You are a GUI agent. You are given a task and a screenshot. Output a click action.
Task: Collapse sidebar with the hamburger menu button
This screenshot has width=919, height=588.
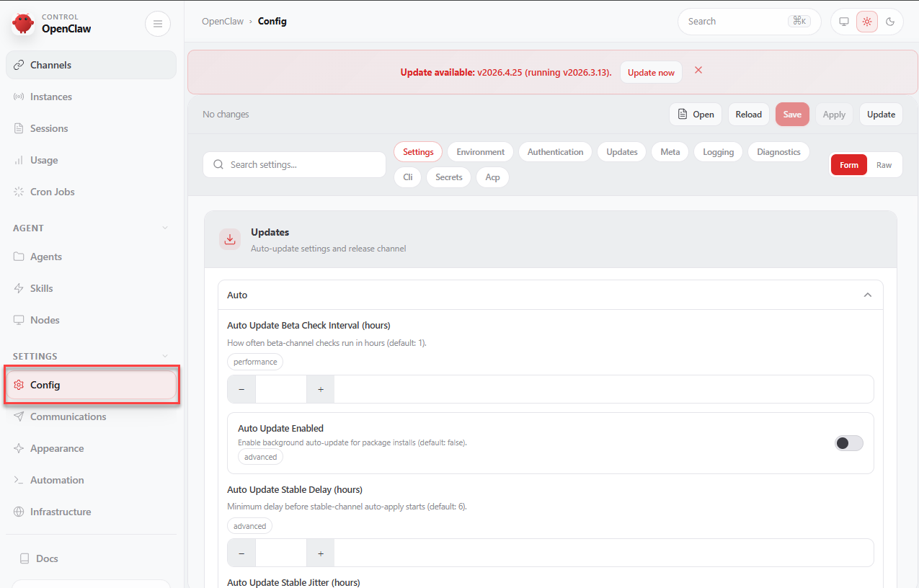coord(158,24)
